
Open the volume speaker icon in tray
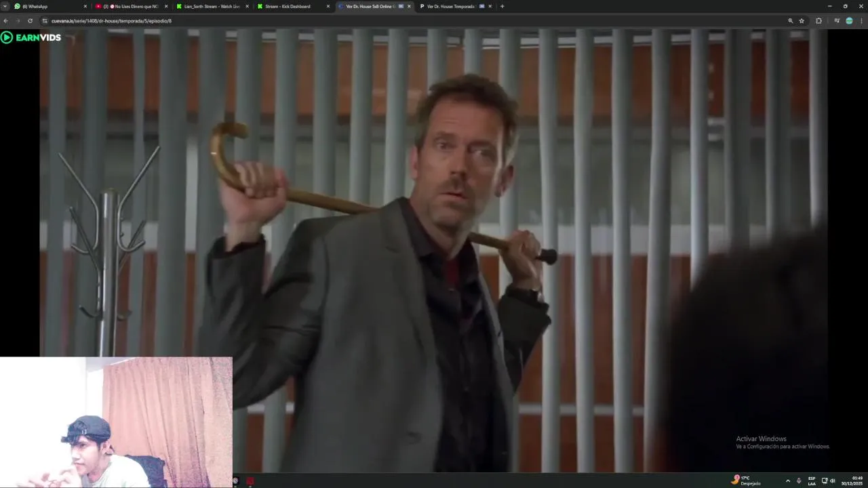pyautogui.click(x=832, y=481)
